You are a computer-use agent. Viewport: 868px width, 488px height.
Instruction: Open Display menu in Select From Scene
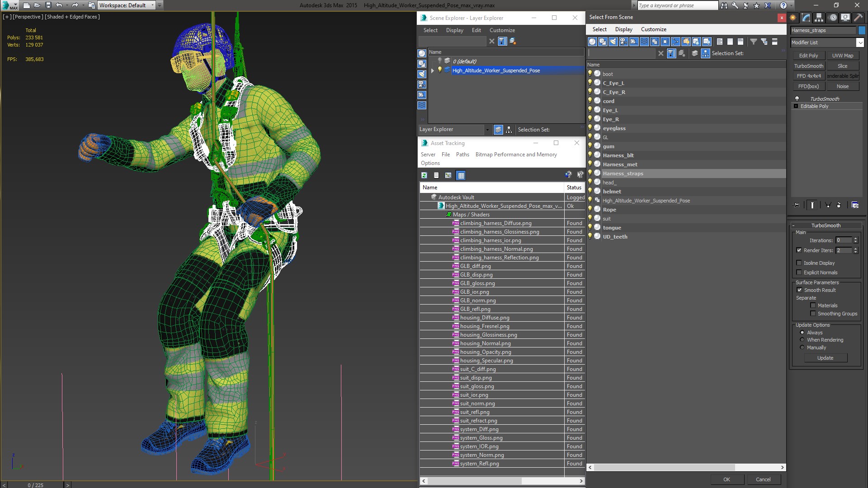623,29
